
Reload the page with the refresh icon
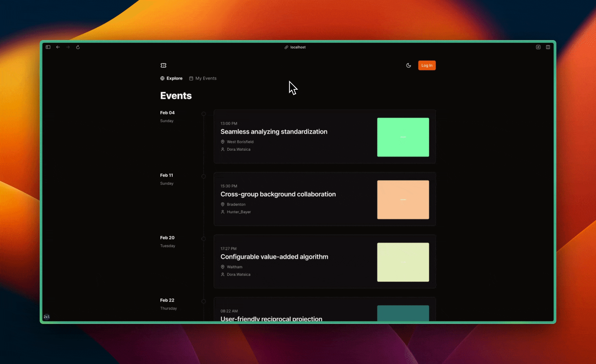78,47
